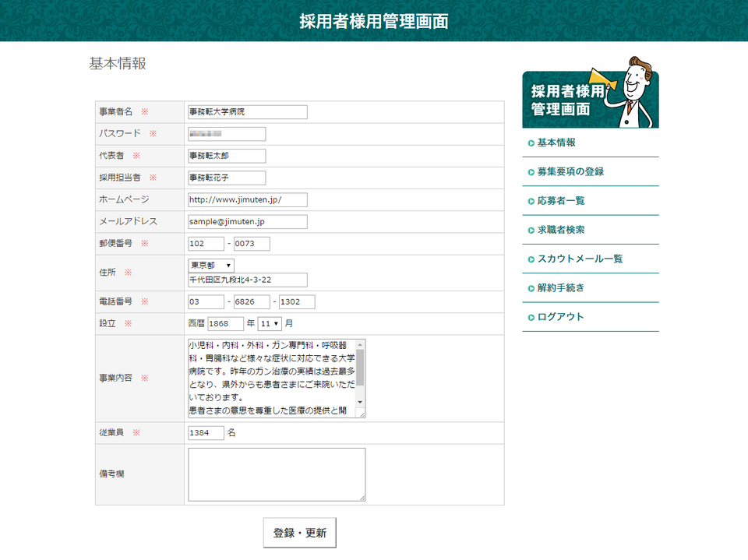Click the 事業内容 scrollbar up arrow
This screenshot has width=748, height=560.
point(360,344)
